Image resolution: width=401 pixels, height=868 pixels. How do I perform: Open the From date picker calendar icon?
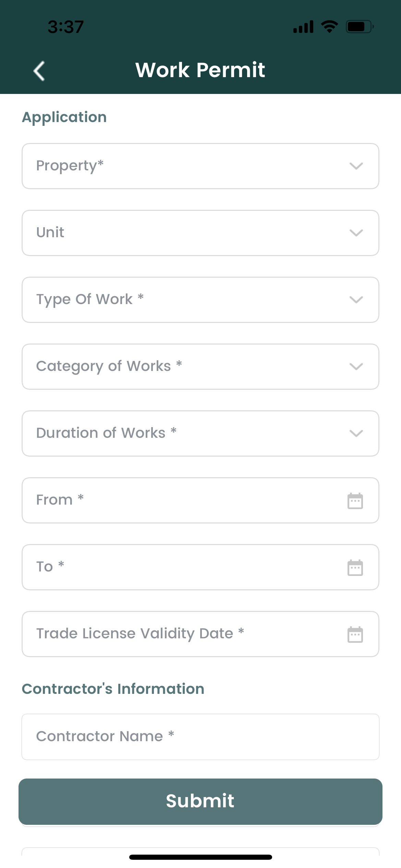355,501
